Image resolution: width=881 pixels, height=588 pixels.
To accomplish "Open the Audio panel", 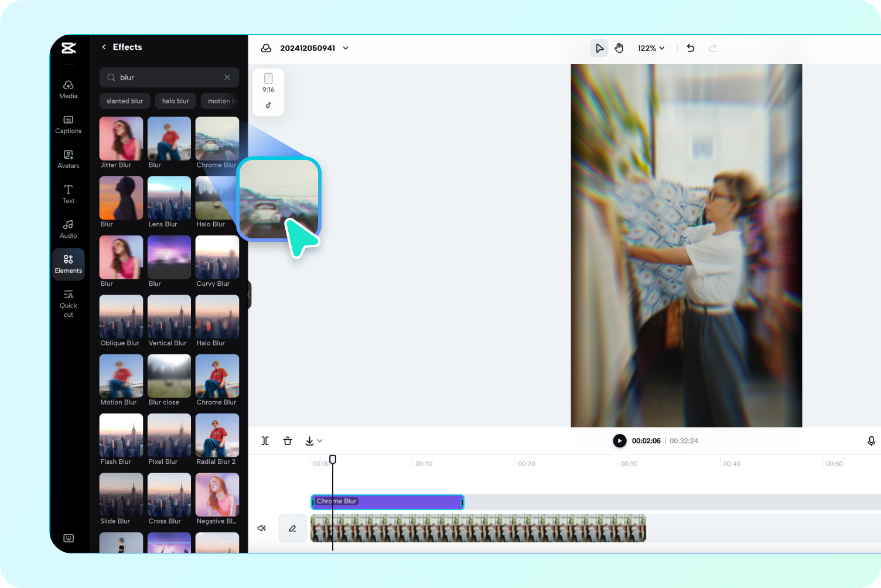I will pos(68,229).
